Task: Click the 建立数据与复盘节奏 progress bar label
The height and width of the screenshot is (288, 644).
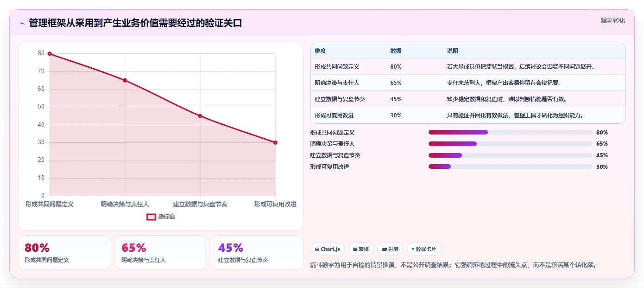Action: [x=335, y=155]
